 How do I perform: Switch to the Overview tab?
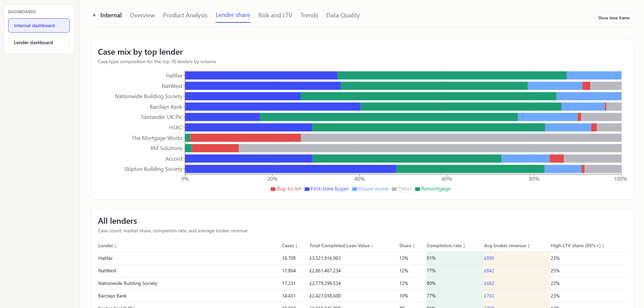(142, 15)
